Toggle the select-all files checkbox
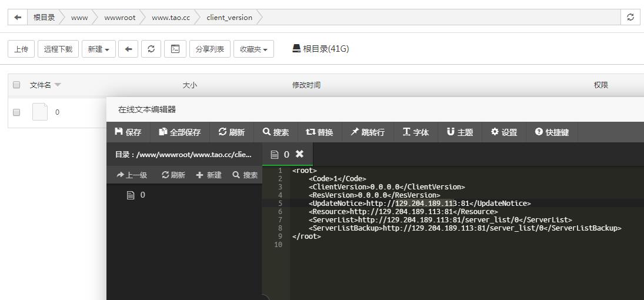This screenshot has height=300, width=644. (16, 85)
